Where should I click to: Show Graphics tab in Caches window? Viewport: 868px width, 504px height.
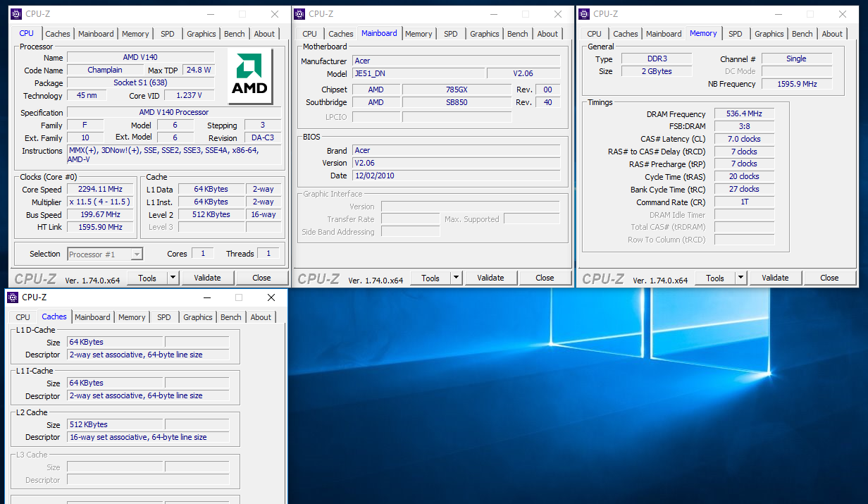pos(198,317)
